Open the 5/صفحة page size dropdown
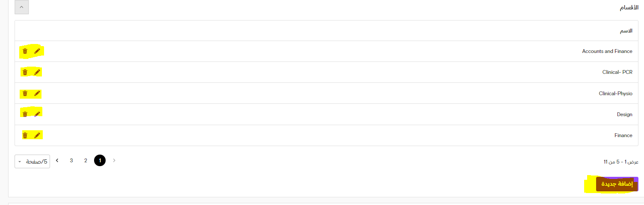 [x=32, y=161]
